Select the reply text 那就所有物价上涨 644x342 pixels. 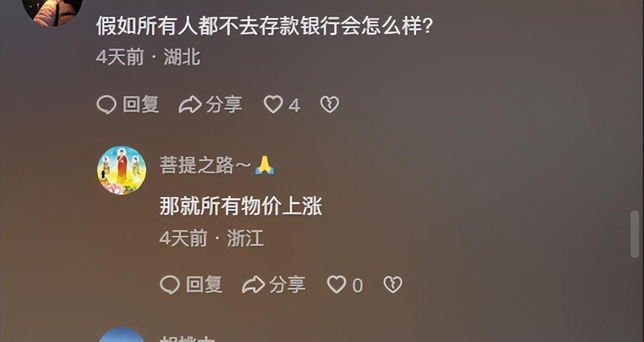click(x=240, y=206)
